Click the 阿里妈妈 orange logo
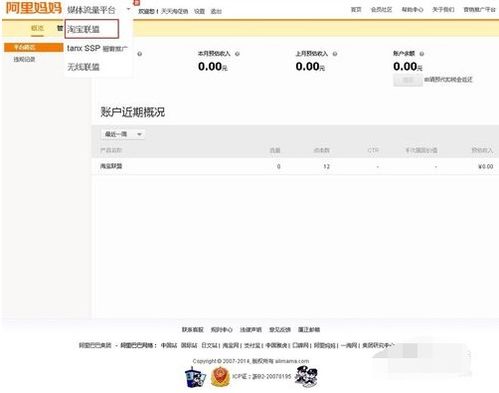Image resolution: width=499 pixels, height=393 pixels. [x=34, y=8]
